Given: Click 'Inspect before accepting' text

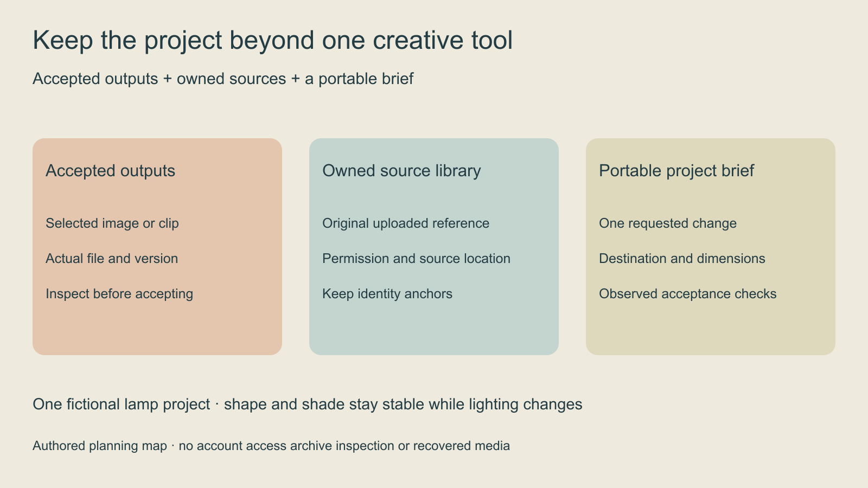Looking at the screenshot, I should [x=119, y=294].
